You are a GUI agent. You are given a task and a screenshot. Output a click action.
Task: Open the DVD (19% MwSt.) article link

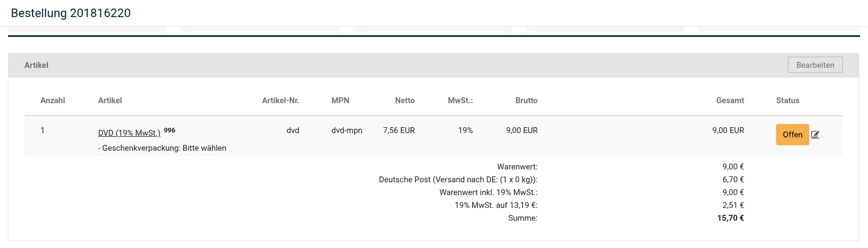129,133
